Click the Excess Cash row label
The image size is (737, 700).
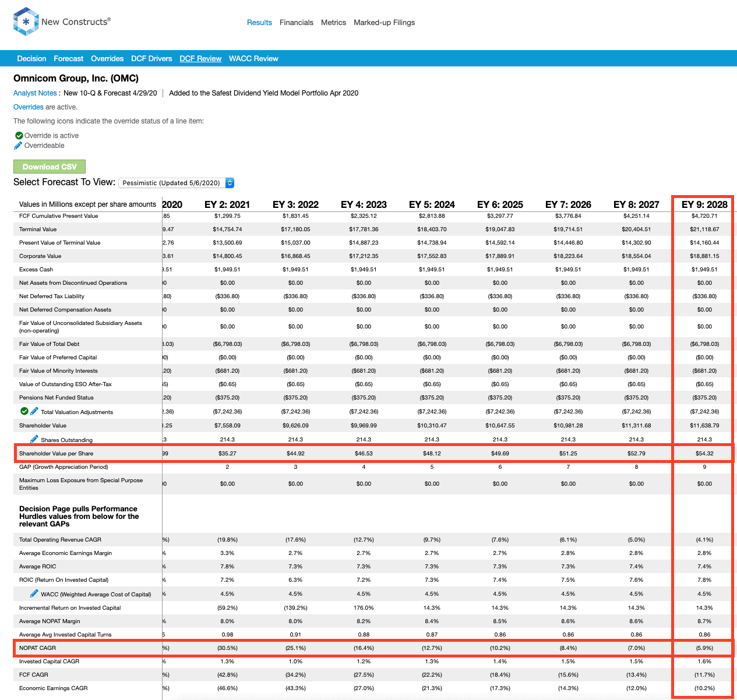coord(36,270)
